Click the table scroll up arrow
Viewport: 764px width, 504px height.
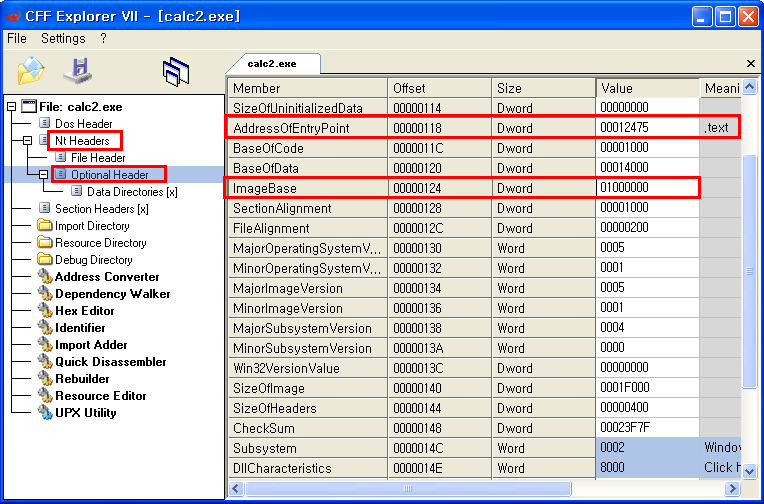tap(749, 87)
